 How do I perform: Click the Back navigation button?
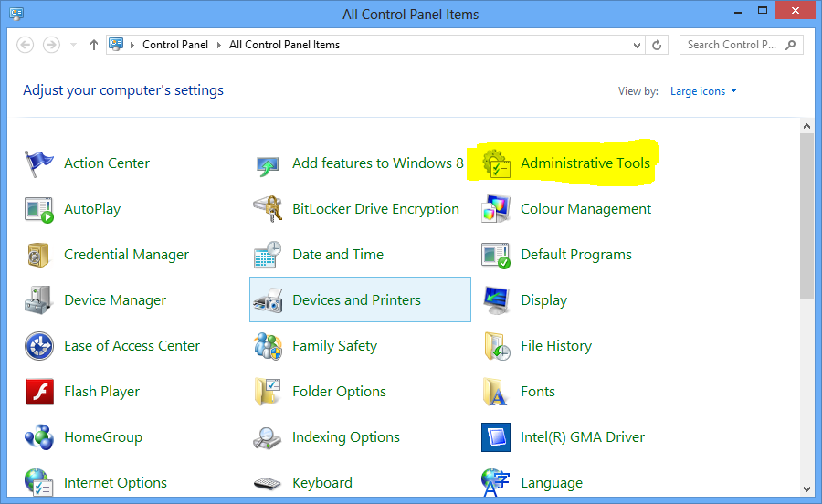click(x=26, y=45)
